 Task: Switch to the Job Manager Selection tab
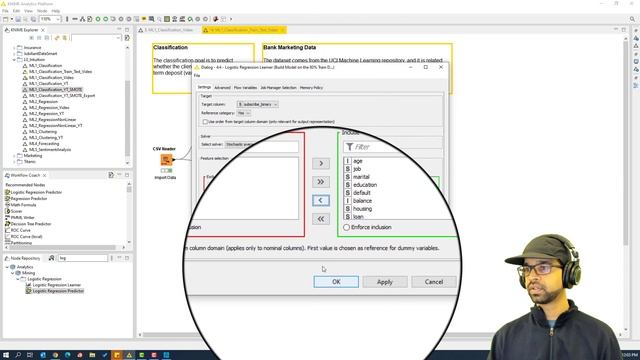278,87
